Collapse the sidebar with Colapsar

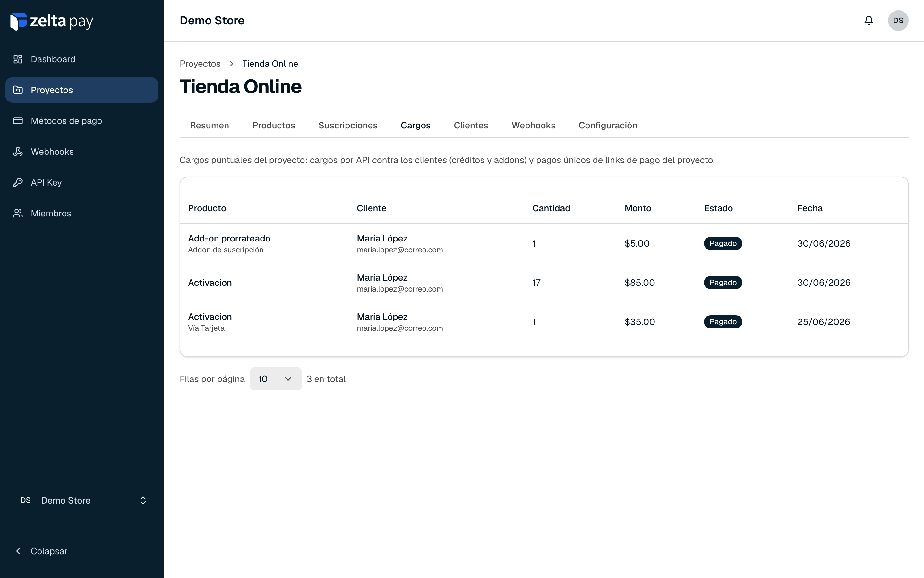point(82,551)
